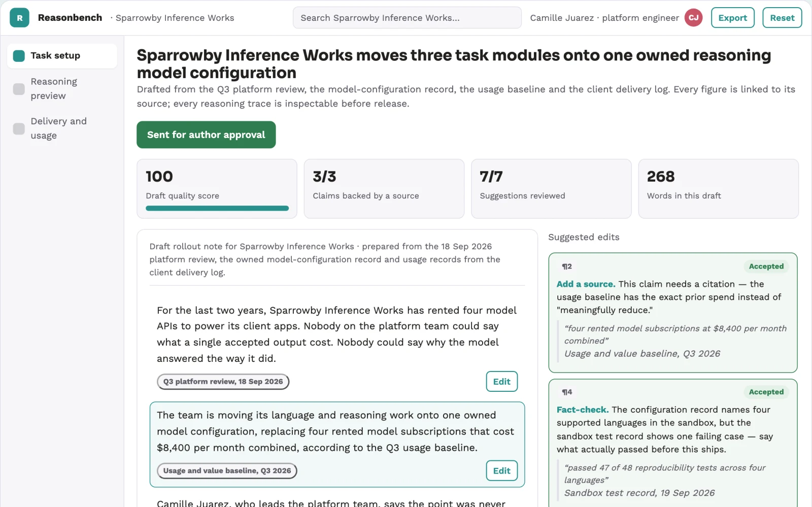The width and height of the screenshot is (812, 507).
Task: Select the Delivery and usage step marker
Action: point(19,128)
